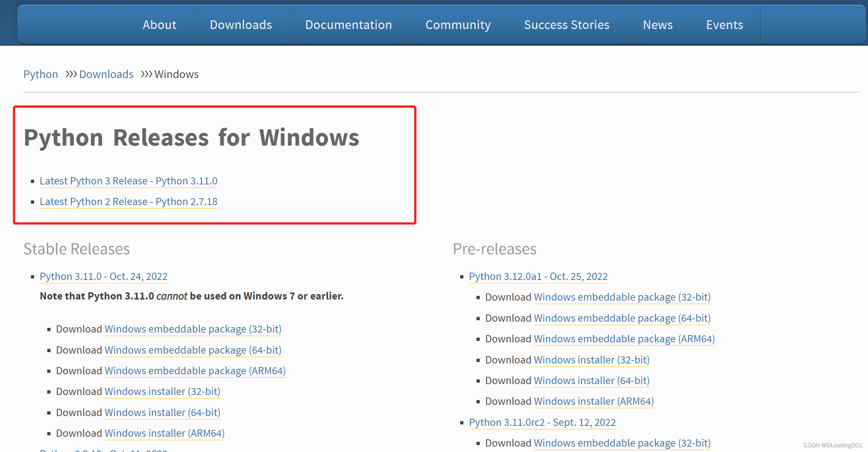Download stable Windows embeddable package (32-bit)
The image size is (868, 452).
(193, 329)
